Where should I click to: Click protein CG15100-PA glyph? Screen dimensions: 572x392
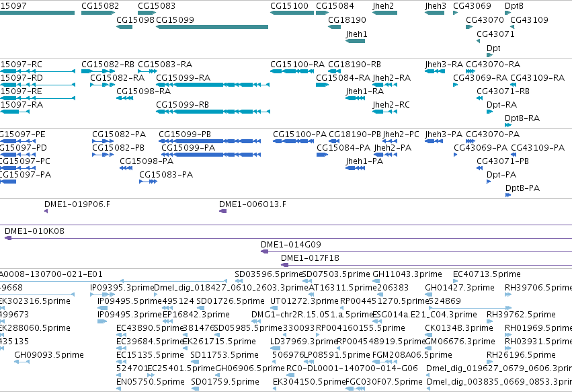(293, 141)
